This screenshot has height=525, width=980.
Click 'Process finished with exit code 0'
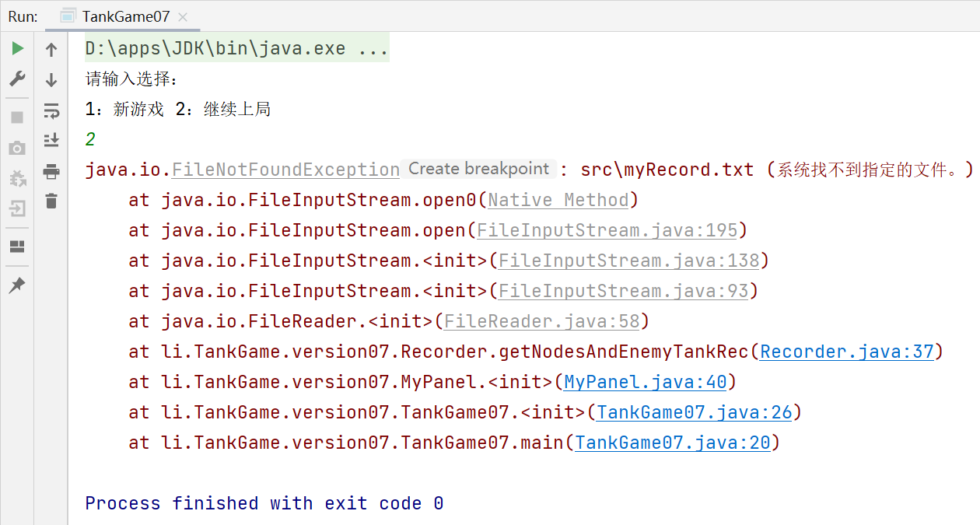point(264,503)
